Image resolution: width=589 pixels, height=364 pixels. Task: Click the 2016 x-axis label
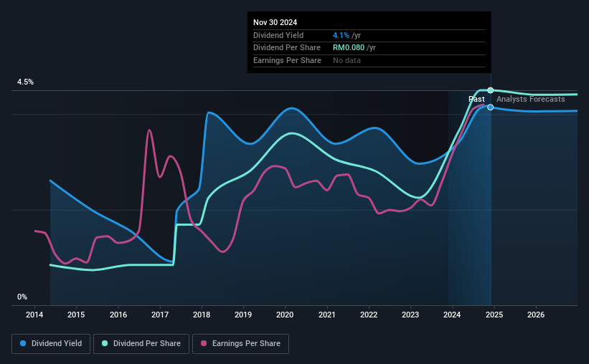click(118, 315)
